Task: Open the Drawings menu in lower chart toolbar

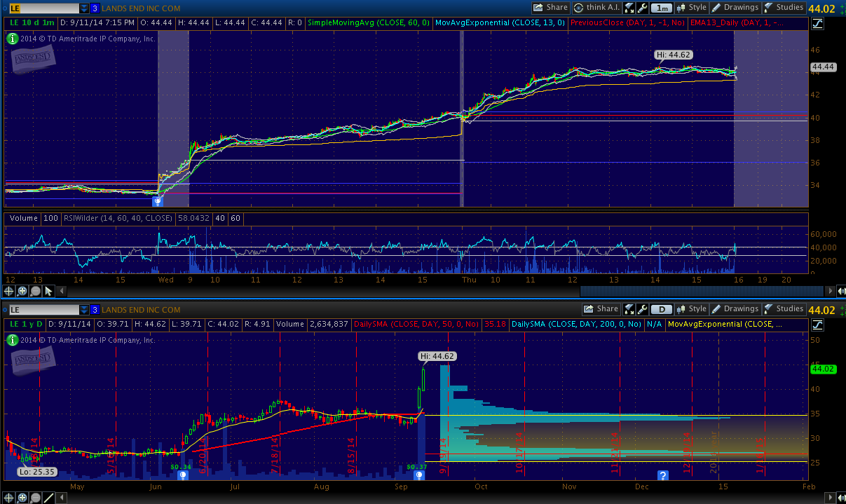Action: (736, 309)
